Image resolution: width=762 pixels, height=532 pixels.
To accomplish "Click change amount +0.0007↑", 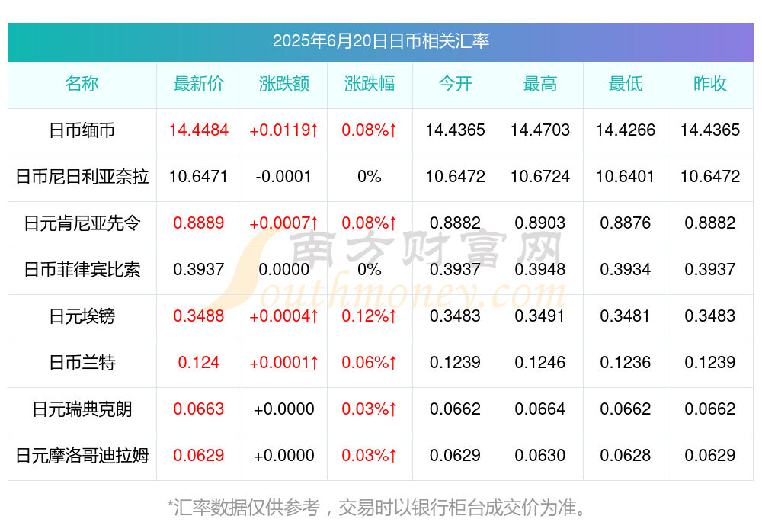I will click(x=284, y=223).
